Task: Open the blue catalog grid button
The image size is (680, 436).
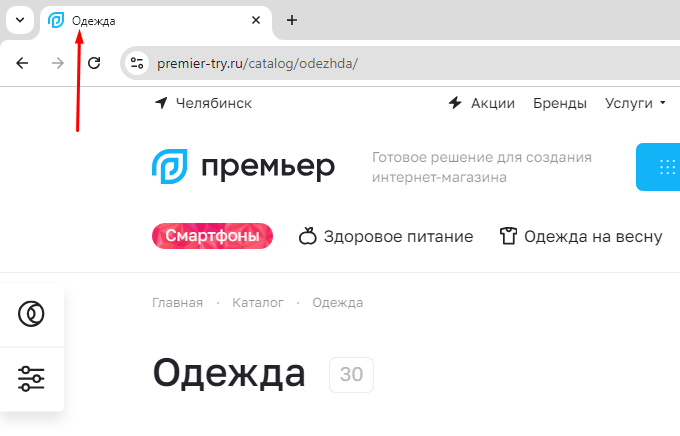Action: click(658, 167)
